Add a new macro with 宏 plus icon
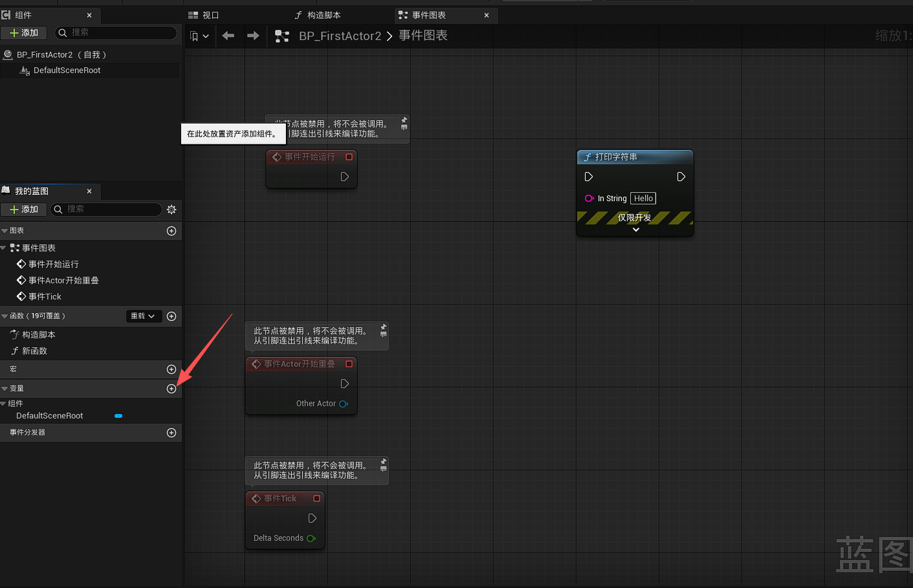This screenshot has height=588, width=913. pos(171,369)
